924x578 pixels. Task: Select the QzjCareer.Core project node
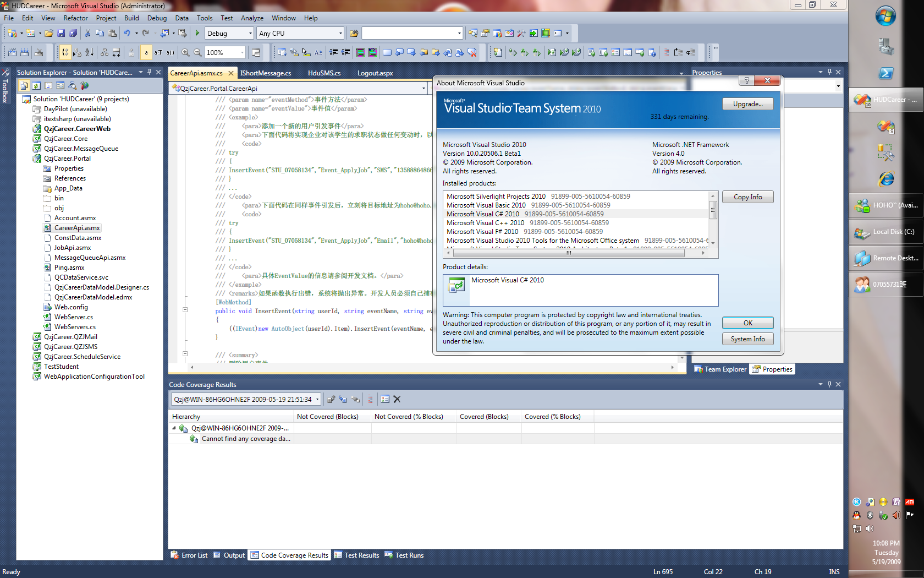(65, 138)
